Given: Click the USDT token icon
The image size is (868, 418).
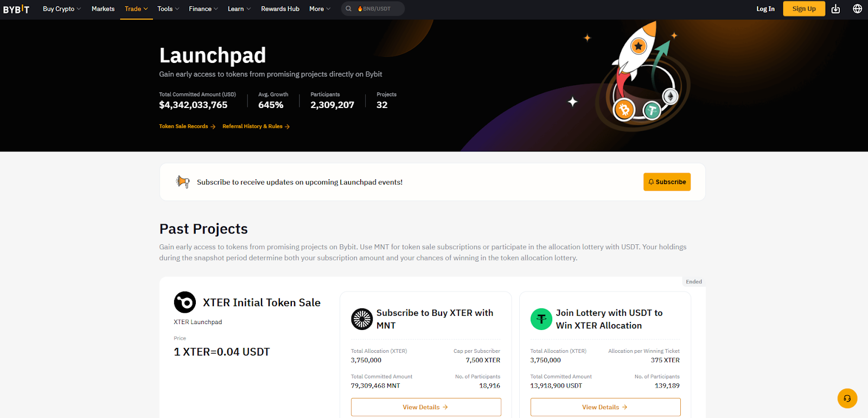Looking at the screenshot, I should pyautogui.click(x=541, y=319).
